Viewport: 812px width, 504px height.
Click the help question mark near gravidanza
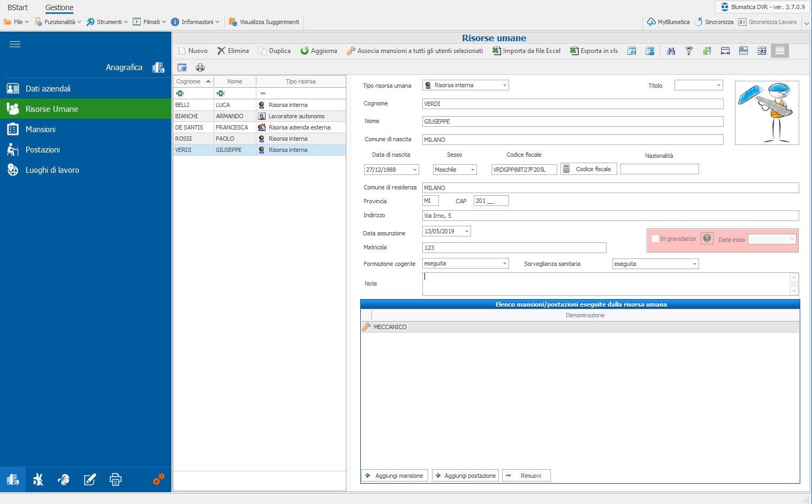707,239
